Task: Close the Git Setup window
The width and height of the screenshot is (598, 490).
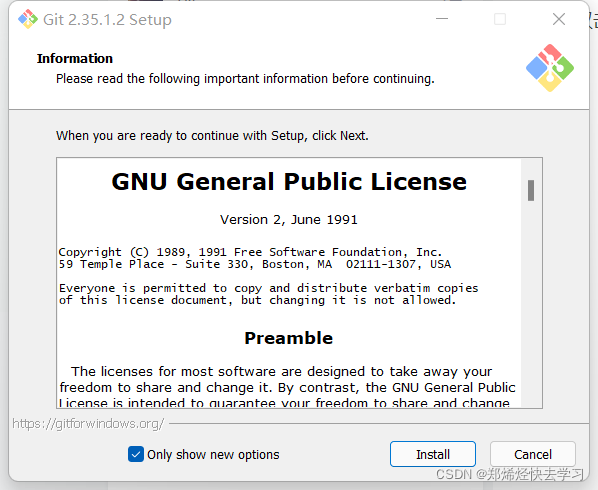Action: (559, 19)
